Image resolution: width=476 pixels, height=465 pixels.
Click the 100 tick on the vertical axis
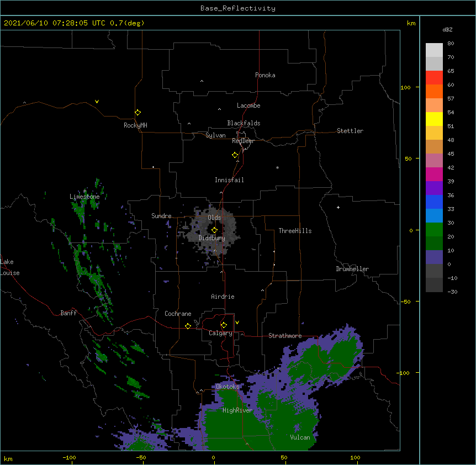click(x=405, y=87)
